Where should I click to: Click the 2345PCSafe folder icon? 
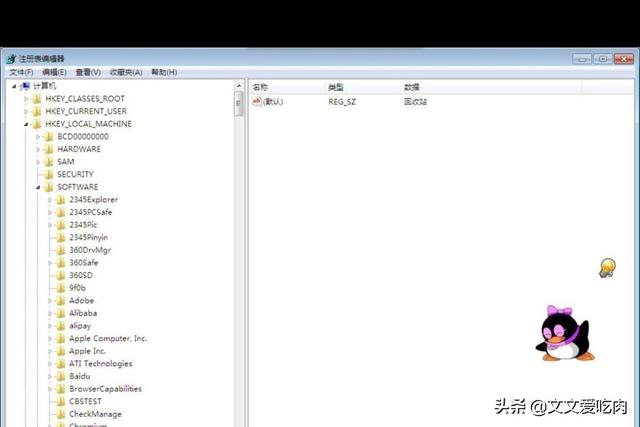60,212
